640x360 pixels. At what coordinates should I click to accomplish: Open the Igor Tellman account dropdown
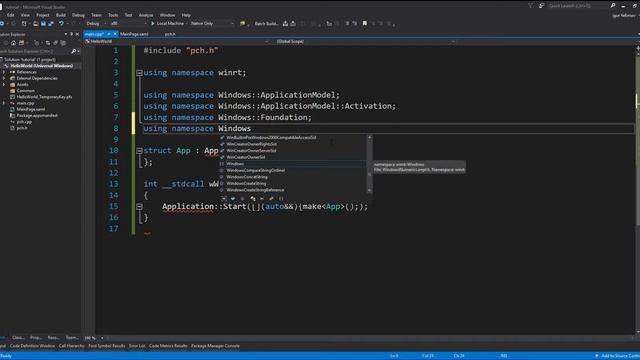point(626,16)
